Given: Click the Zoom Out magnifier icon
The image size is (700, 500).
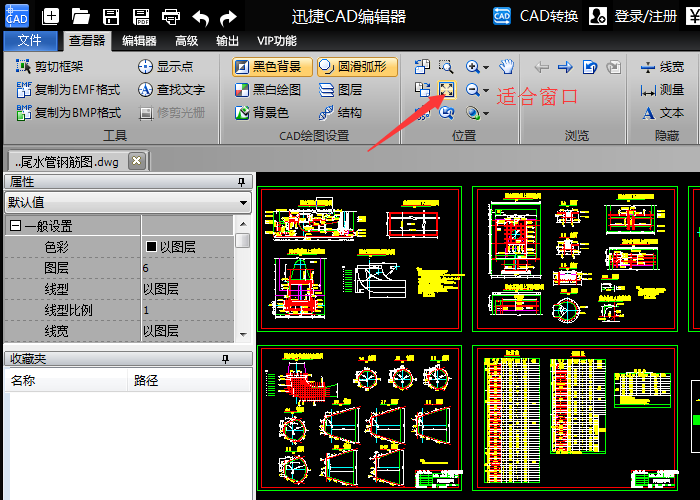Looking at the screenshot, I should pos(472,90).
